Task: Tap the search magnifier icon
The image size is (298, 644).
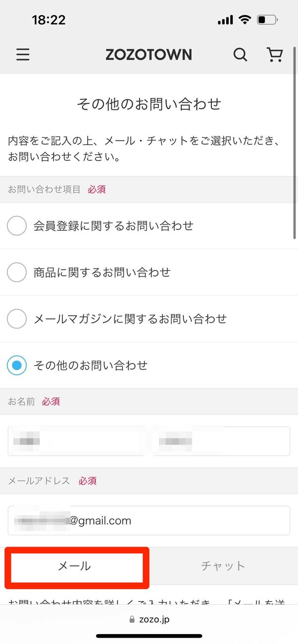Action: [240, 54]
